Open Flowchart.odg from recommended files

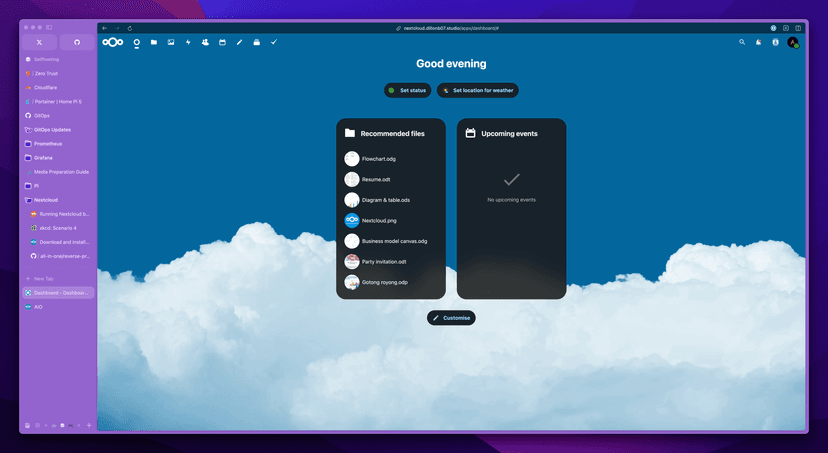pyautogui.click(x=378, y=159)
